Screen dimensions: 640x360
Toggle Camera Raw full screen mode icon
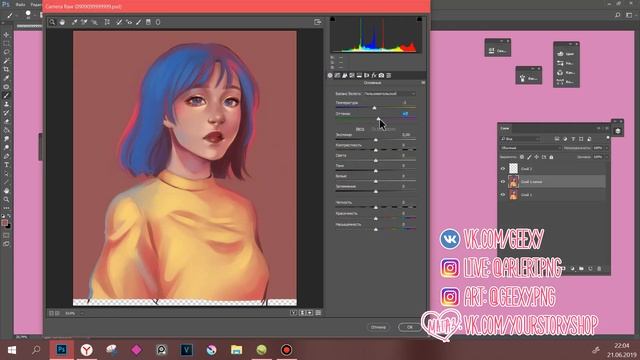[x=318, y=22]
